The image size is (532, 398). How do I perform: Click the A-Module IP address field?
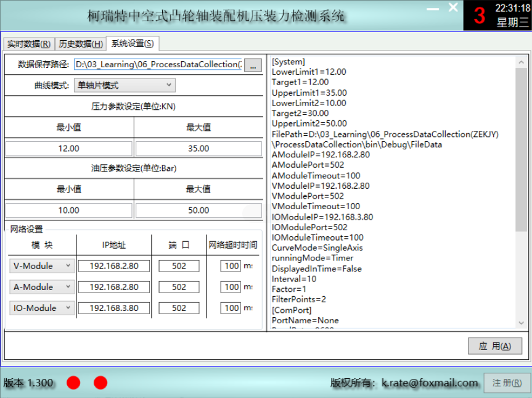tap(114, 287)
